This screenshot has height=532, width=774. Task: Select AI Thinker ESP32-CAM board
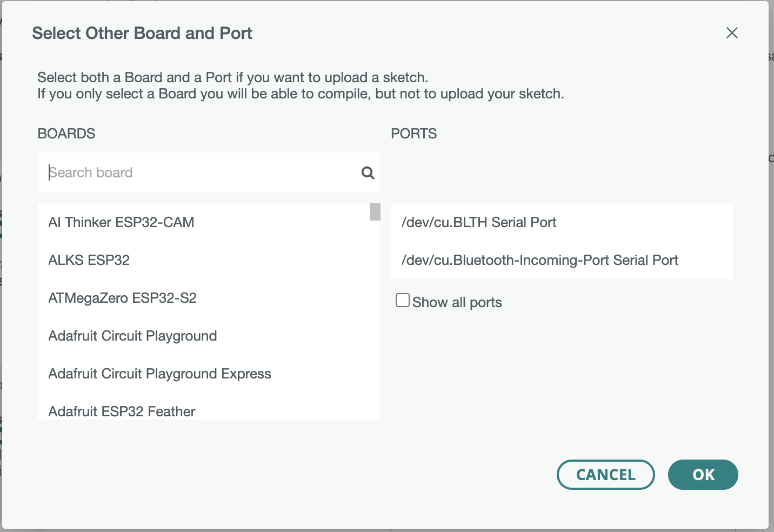pyautogui.click(x=204, y=222)
